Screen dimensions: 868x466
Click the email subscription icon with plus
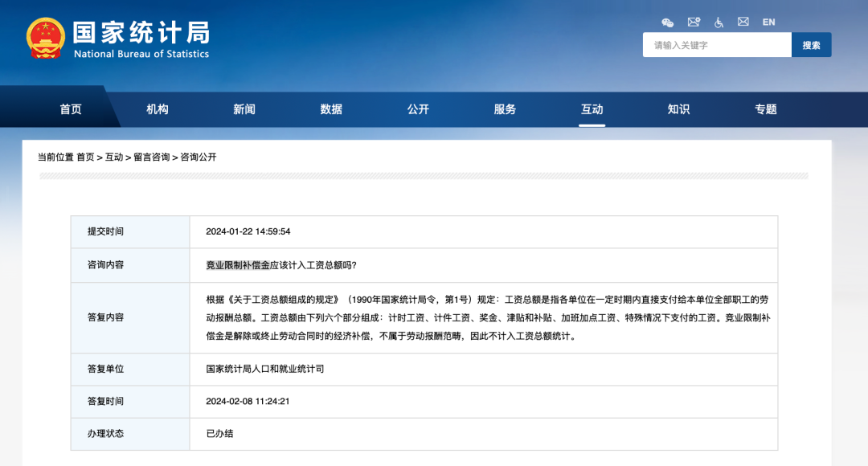click(694, 22)
